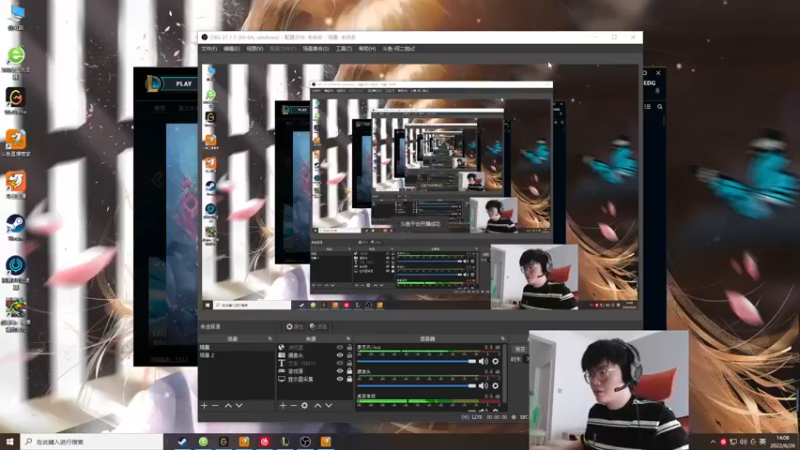Pop out the Scenes dock panel icon

pyautogui.click(x=270, y=339)
